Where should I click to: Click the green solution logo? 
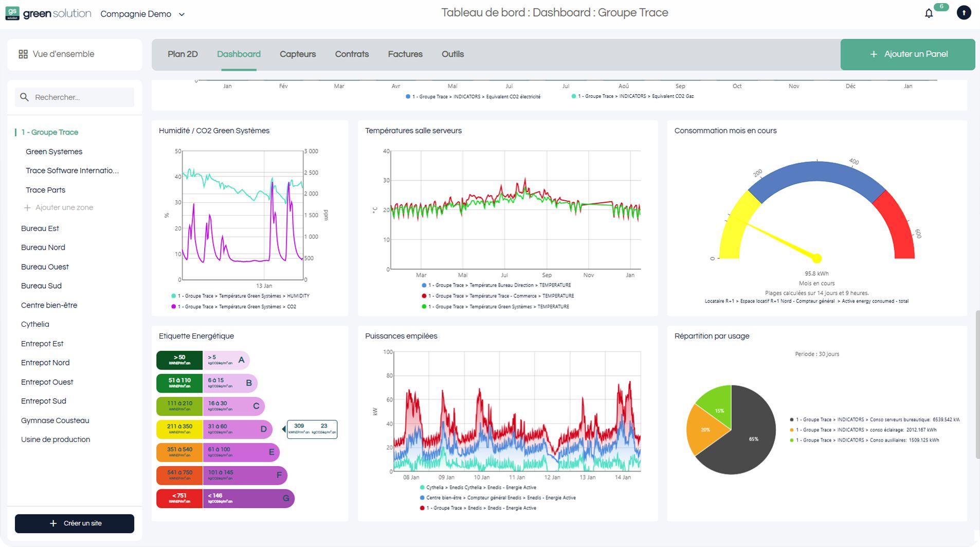[48, 13]
